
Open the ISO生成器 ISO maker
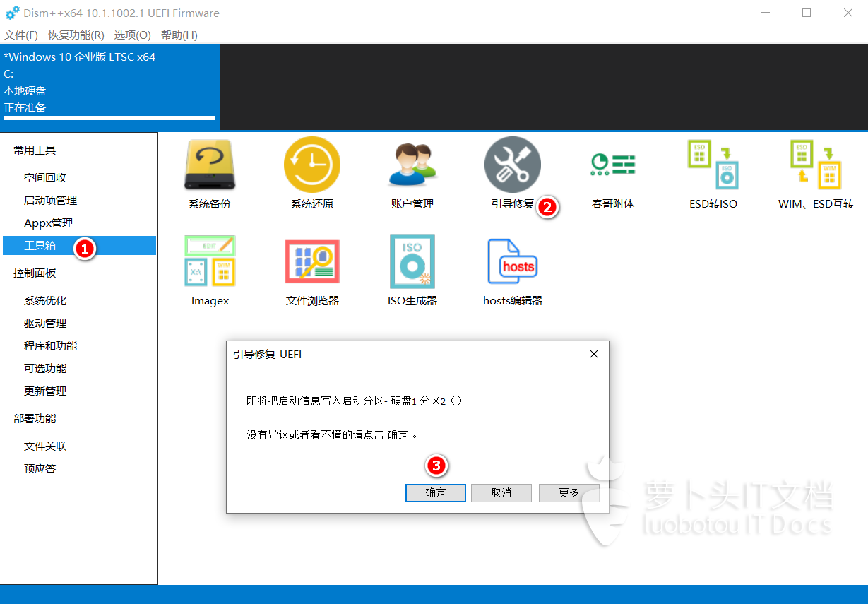click(x=412, y=261)
